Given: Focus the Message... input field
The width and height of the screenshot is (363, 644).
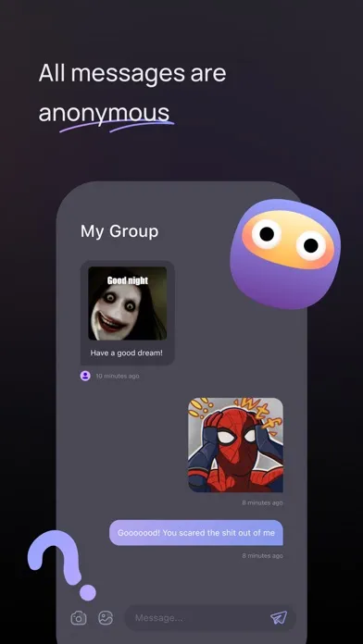Looking at the screenshot, I should (x=210, y=618).
